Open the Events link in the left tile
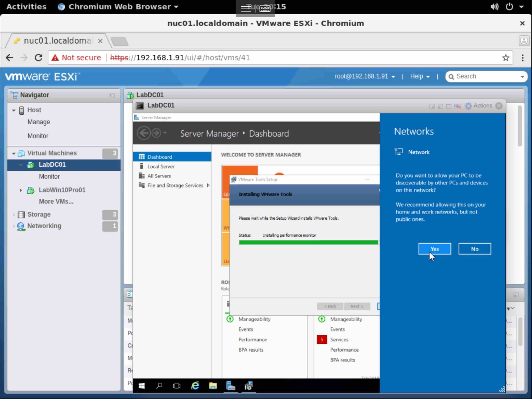The image size is (532, 399). (246, 329)
